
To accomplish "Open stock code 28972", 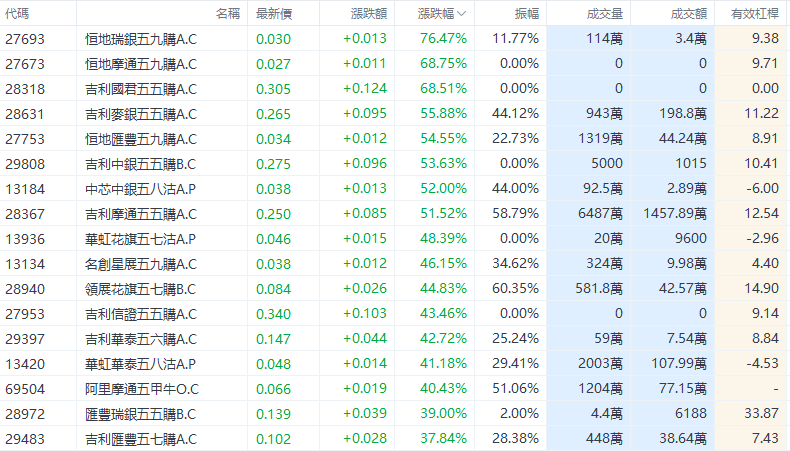I will pyautogui.click(x=25, y=413).
